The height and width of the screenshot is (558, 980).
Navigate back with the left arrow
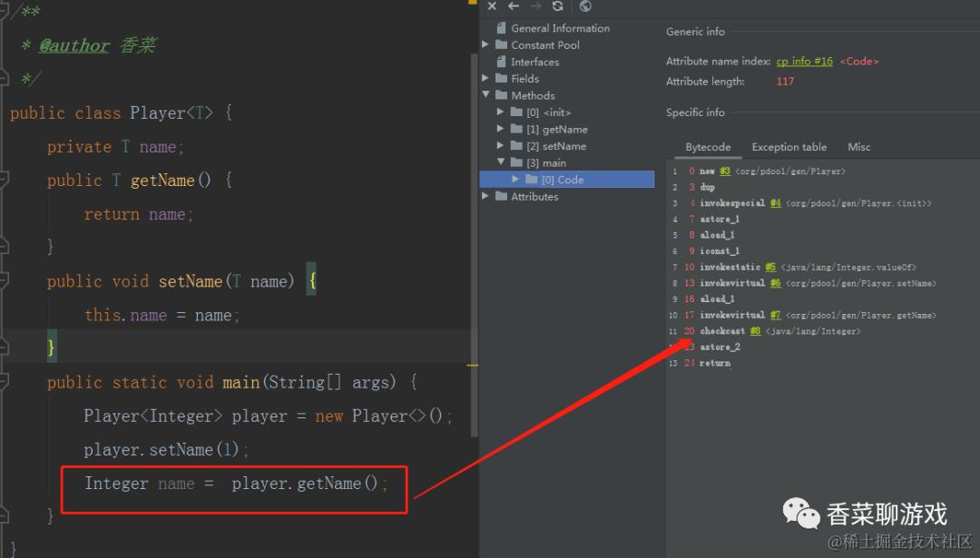[514, 6]
